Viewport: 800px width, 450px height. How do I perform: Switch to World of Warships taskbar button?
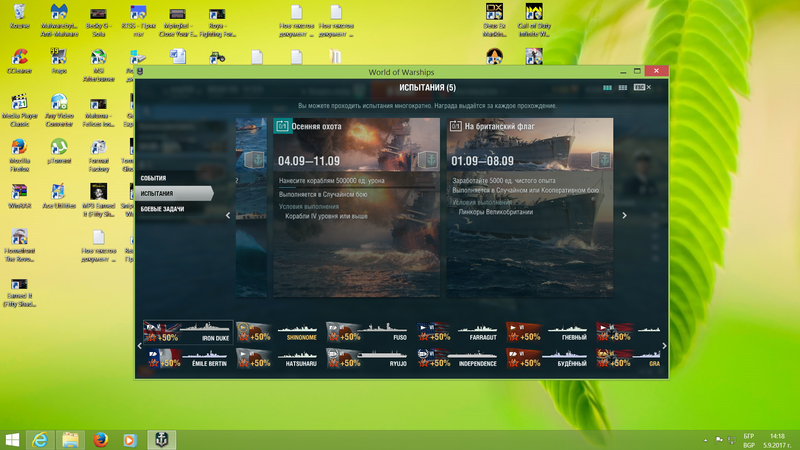[162, 440]
